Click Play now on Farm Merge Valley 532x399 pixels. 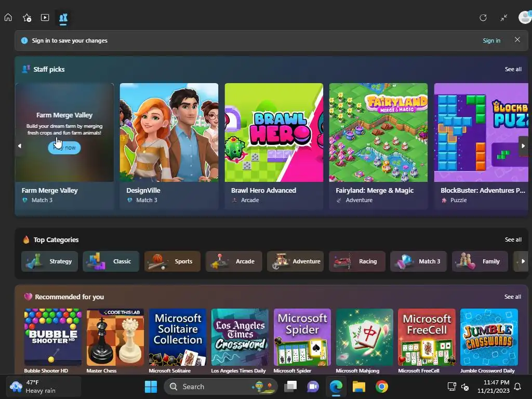point(64,148)
